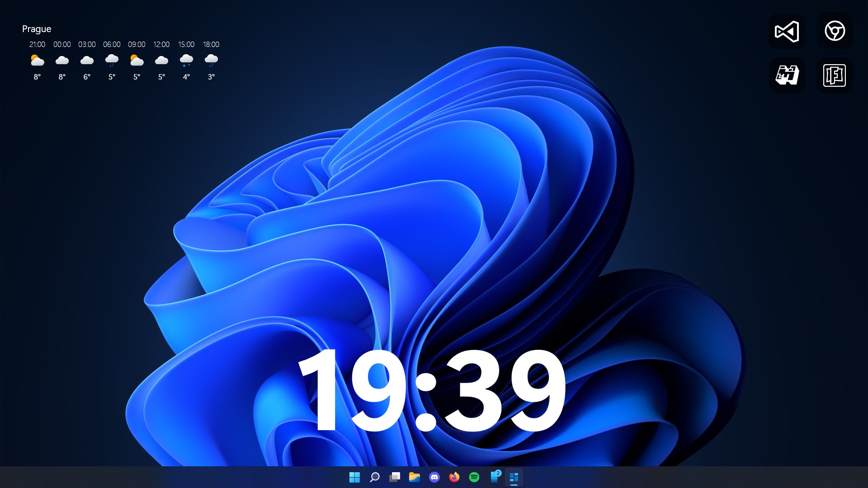This screenshot has height=488, width=868.
Task: Select the 21:00 forecast entry
Action: click(x=37, y=60)
